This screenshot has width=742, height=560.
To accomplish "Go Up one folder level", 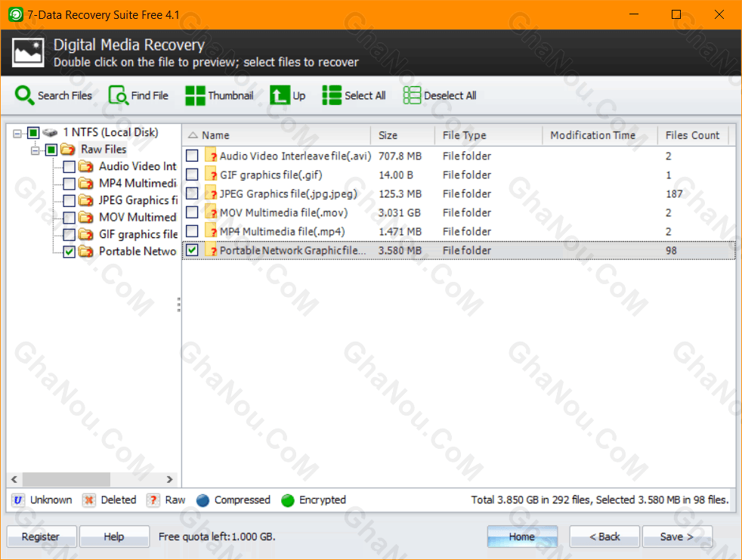I will (280, 95).
